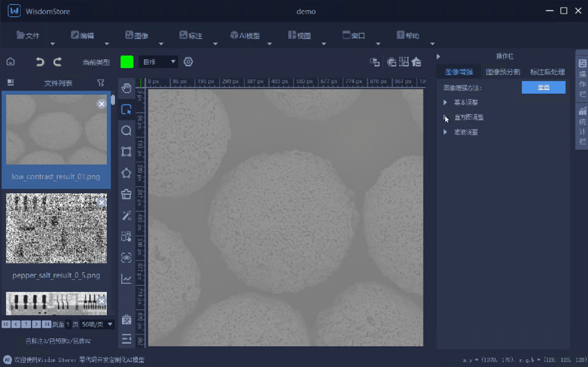Open the 统计栏 side tab
This screenshot has height=367, width=588.
[x=582, y=126]
